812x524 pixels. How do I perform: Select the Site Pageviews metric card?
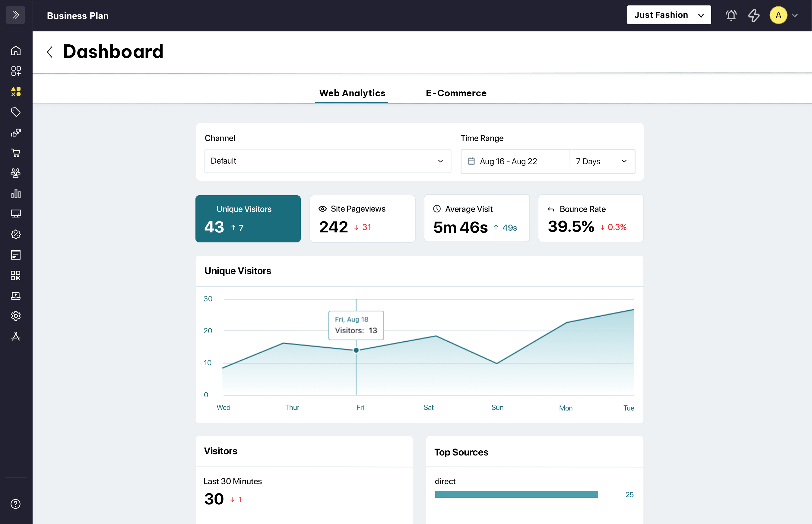tap(362, 219)
